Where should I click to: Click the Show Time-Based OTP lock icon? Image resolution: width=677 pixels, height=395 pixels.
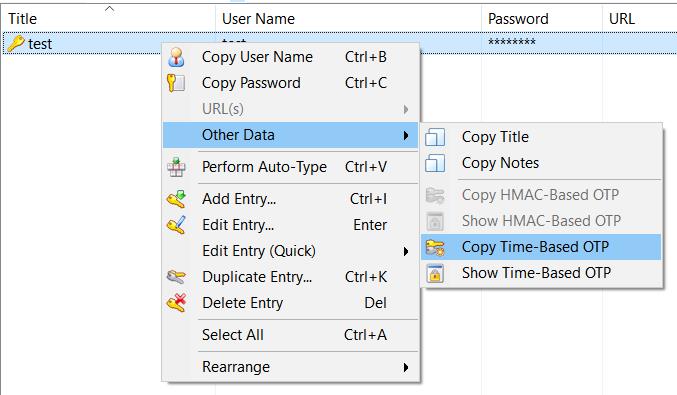(x=435, y=273)
